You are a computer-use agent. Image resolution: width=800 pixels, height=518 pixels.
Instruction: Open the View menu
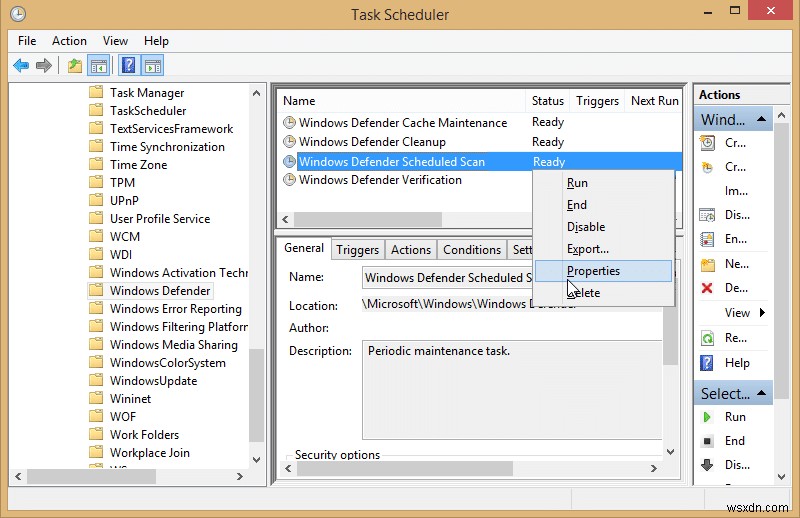click(115, 41)
